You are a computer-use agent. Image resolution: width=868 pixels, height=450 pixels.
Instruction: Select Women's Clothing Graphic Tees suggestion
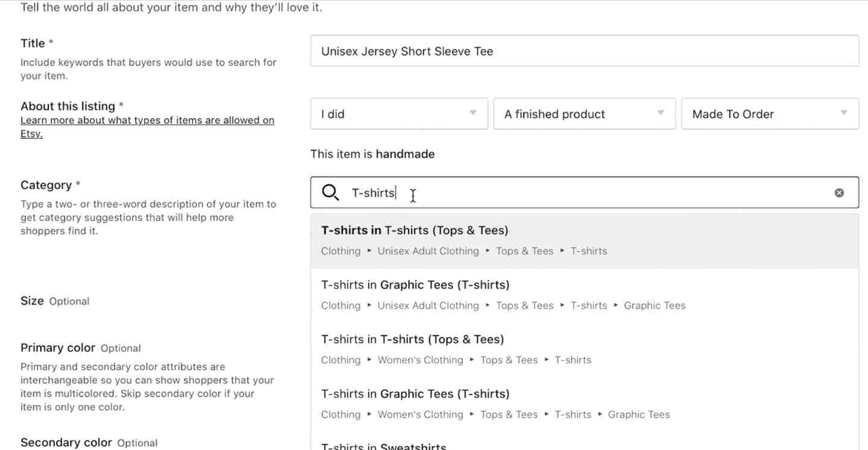585,404
